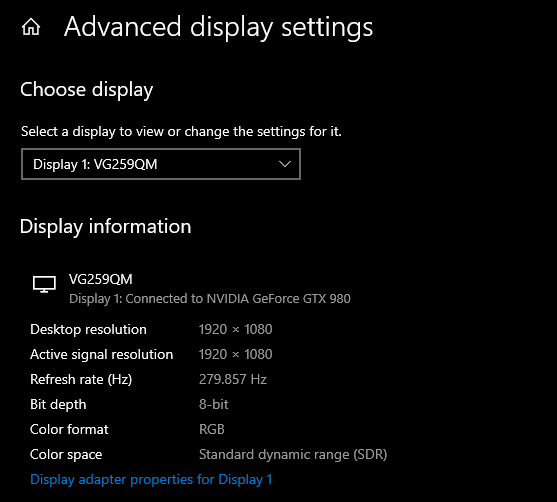Click the Desktop resolution 1920 × 1080 value
The image size is (557, 502).
236,329
